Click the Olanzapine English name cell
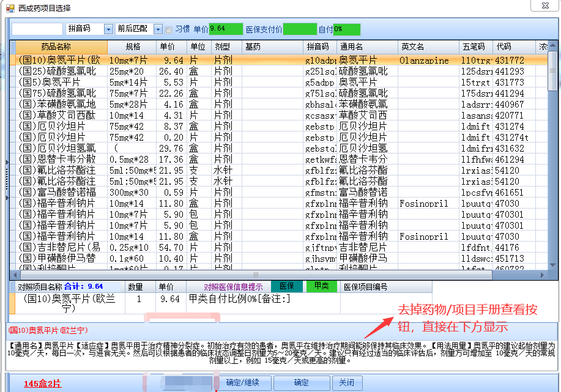Screen dimensions: 561x392 click(x=428, y=60)
